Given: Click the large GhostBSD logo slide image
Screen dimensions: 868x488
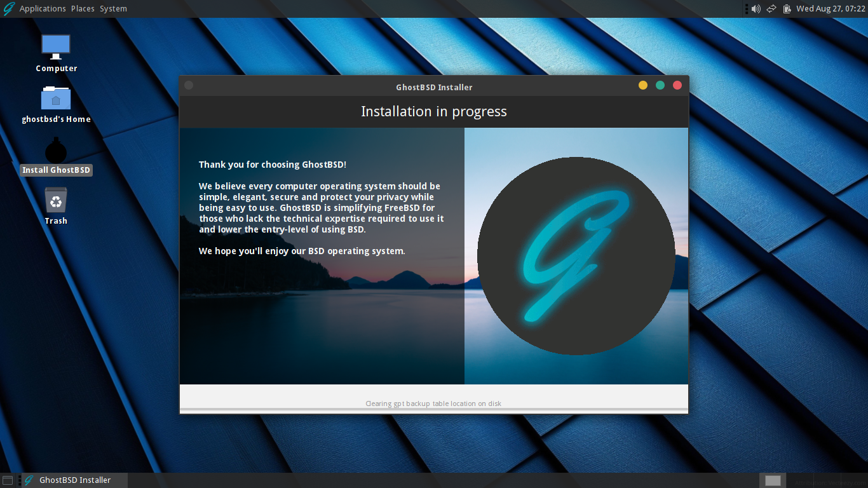Looking at the screenshot, I should pos(576,256).
